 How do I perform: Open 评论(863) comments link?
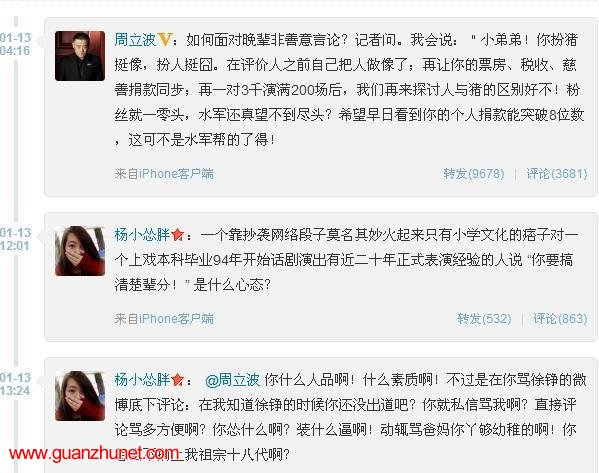click(560, 319)
